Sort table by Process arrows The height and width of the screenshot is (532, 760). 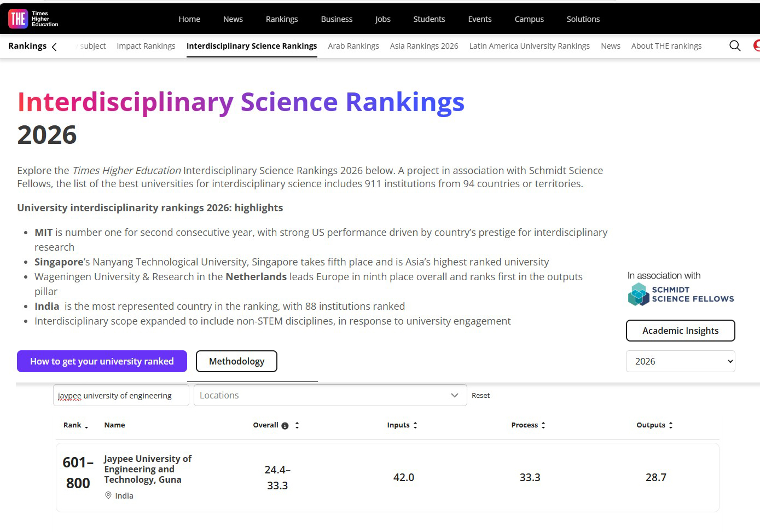(x=543, y=425)
